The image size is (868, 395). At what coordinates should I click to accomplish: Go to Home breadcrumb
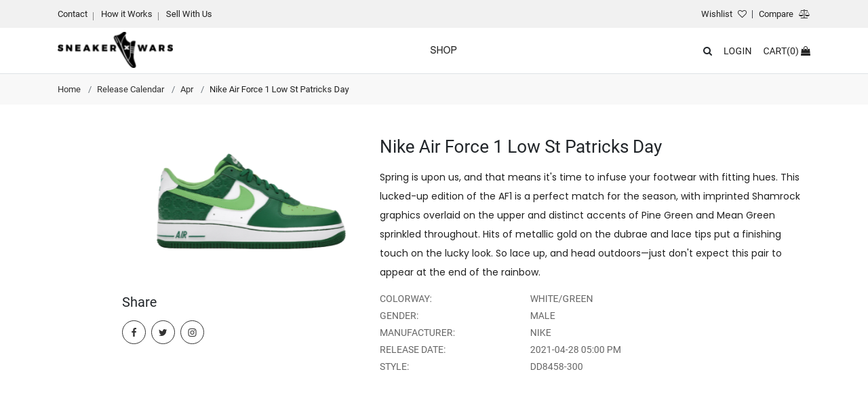[69, 90]
